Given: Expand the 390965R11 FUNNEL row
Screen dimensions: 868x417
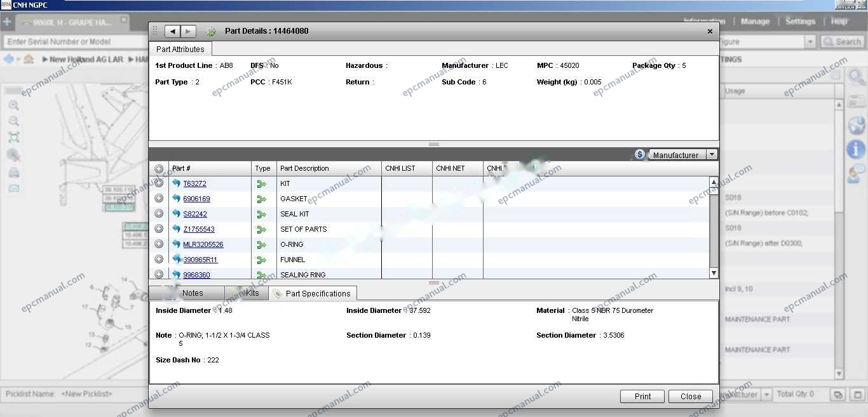Looking at the screenshot, I should point(159,259).
